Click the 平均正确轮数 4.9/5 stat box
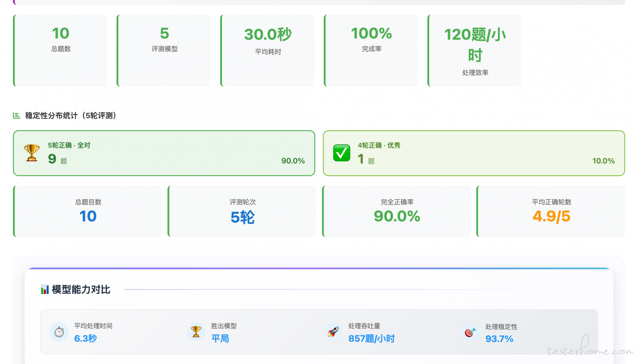Screen dimensions: 634x364 coord(551,211)
